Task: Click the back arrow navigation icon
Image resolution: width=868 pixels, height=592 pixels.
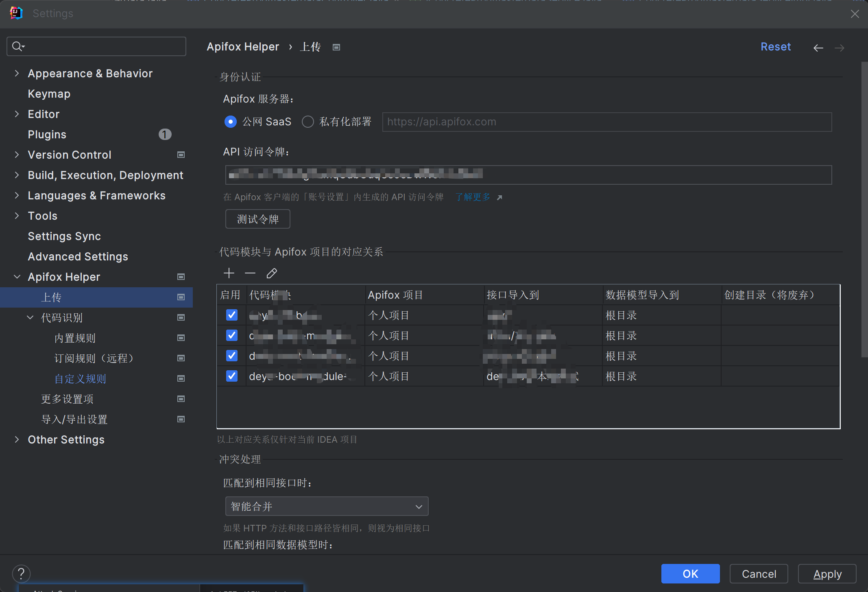Action: point(818,48)
